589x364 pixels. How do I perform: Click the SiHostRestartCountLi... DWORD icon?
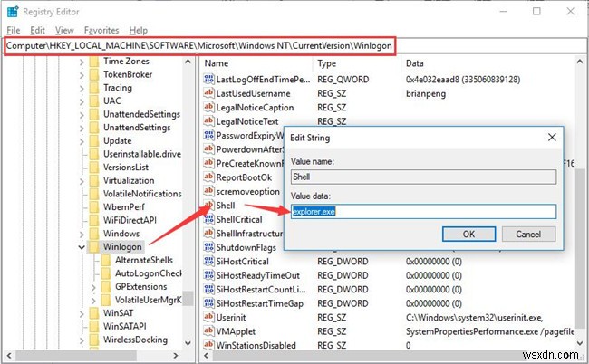click(x=208, y=290)
